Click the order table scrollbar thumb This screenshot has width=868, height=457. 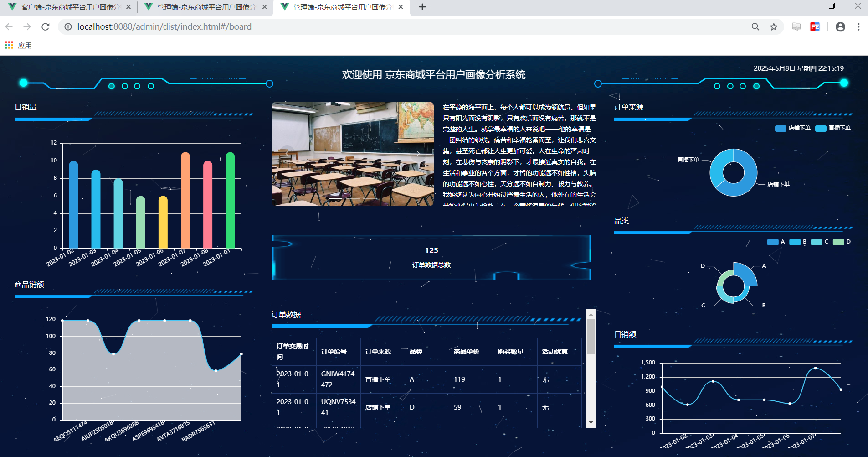click(x=591, y=336)
